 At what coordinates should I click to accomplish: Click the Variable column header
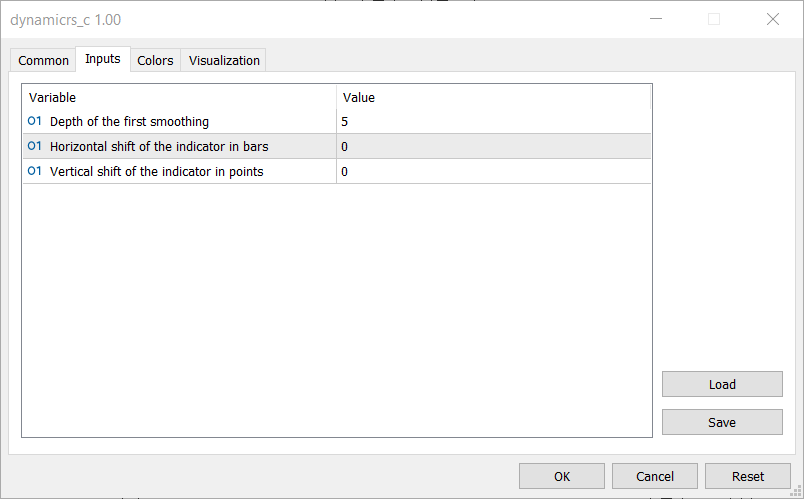point(180,98)
